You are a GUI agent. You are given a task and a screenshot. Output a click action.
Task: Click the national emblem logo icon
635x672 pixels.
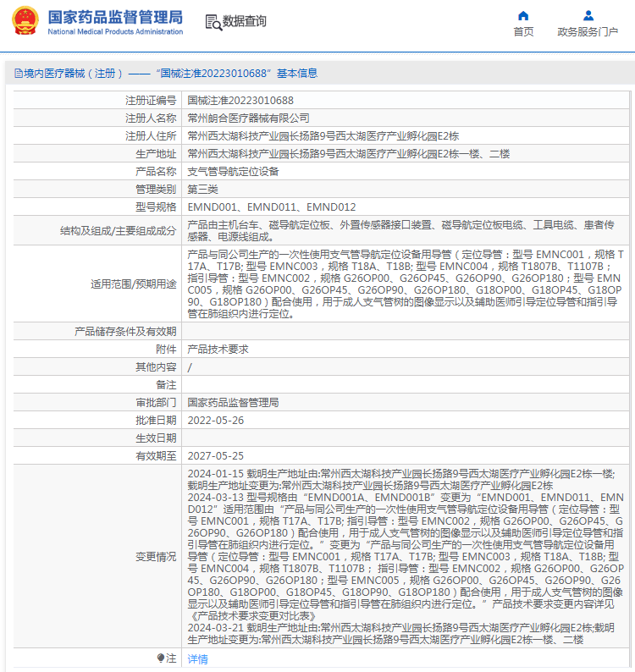pos(25,20)
